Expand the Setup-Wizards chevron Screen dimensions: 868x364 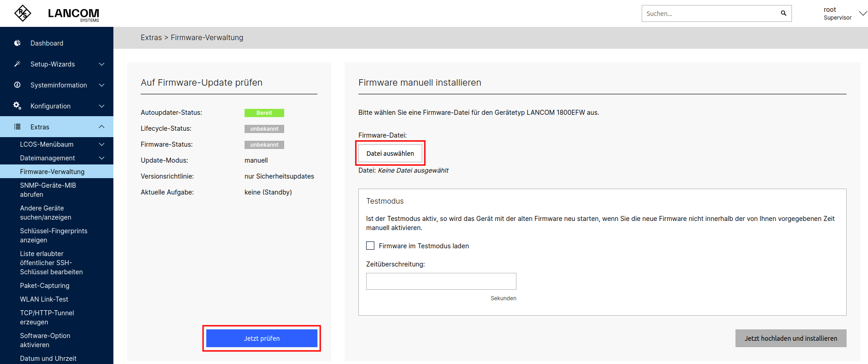[x=102, y=64]
